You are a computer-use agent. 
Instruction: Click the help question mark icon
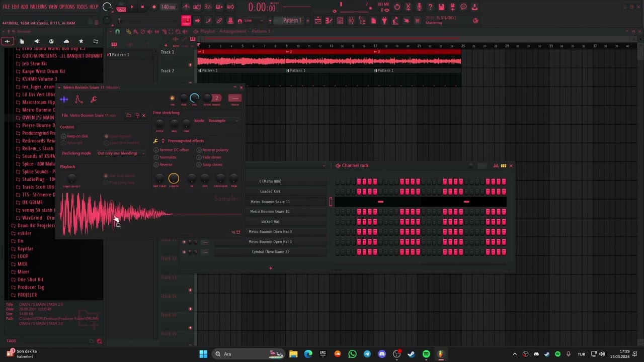click(x=430, y=7)
